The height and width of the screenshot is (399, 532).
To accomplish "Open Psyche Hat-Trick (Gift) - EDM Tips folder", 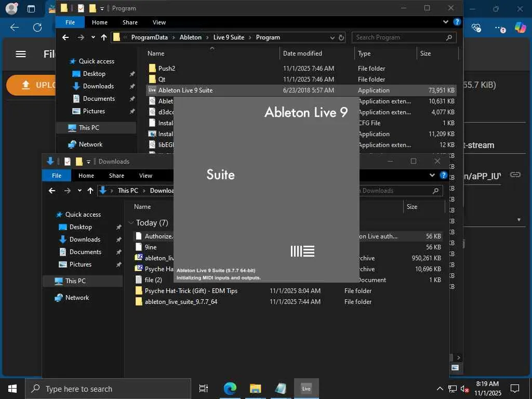I will click(191, 291).
